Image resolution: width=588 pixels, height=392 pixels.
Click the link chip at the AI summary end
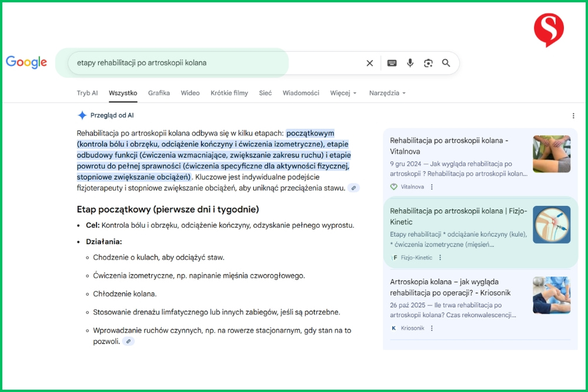pyautogui.click(x=353, y=187)
